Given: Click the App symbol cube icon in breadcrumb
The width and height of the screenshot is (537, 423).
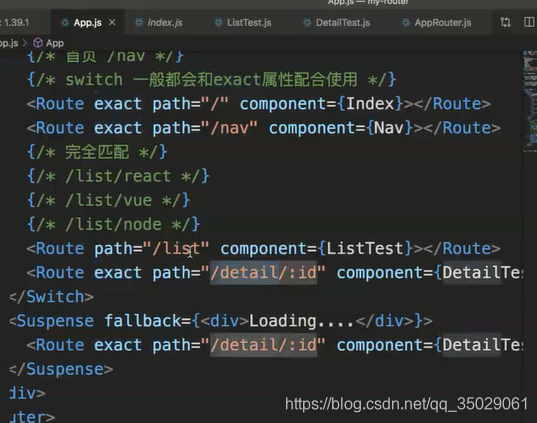Looking at the screenshot, I should 38,43.
